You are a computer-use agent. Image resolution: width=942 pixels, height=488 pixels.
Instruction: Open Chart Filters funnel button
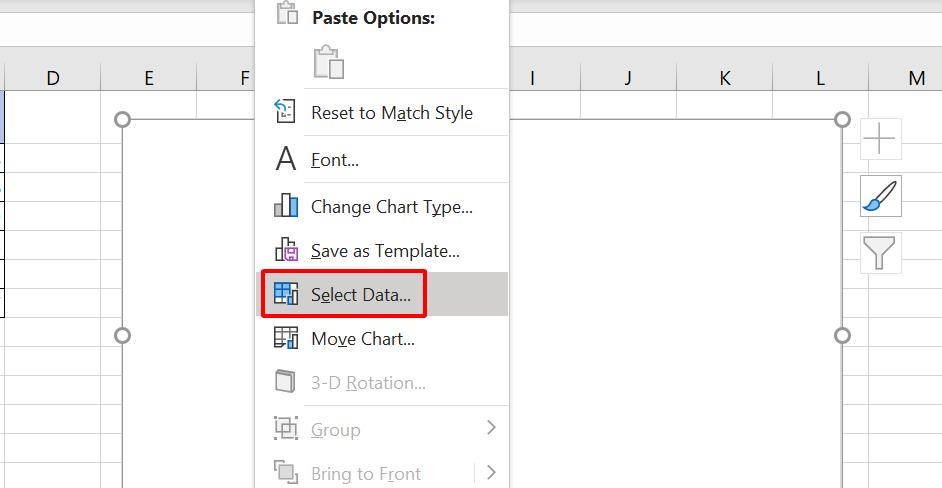point(880,253)
